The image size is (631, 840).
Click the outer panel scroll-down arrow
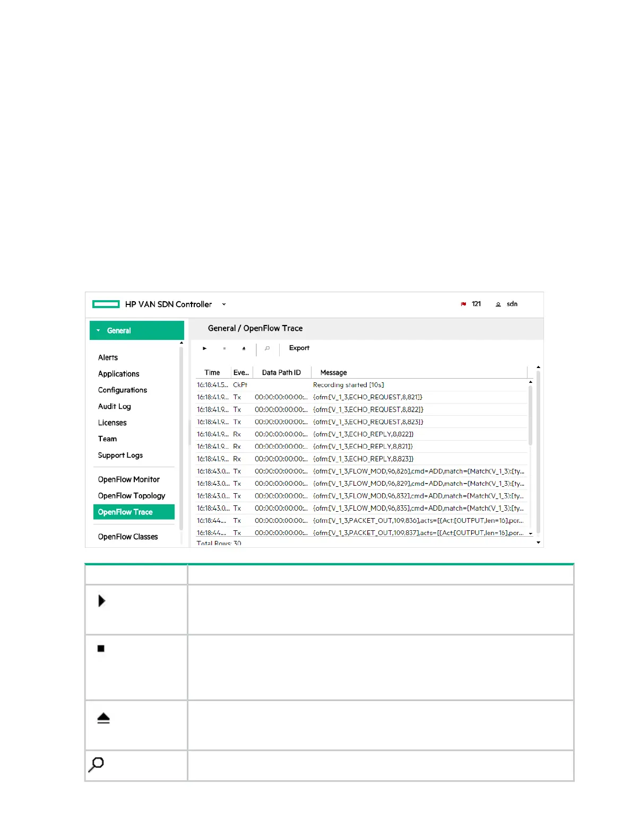click(x=539, y=542)
